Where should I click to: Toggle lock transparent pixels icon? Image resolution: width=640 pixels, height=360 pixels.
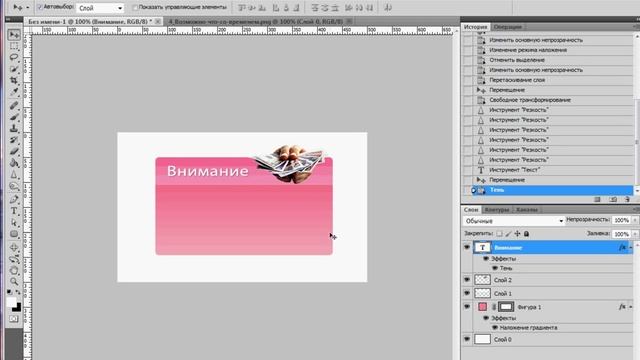(x=499, y=234)
